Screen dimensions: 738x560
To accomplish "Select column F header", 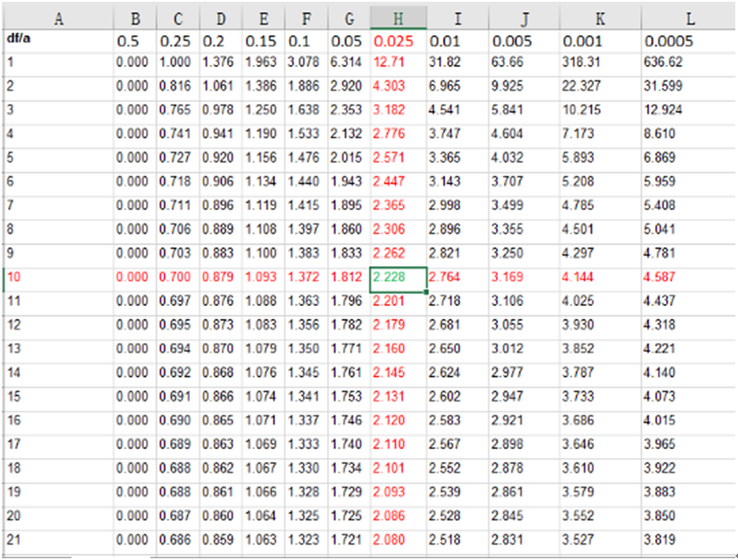I will click(306, 19).
